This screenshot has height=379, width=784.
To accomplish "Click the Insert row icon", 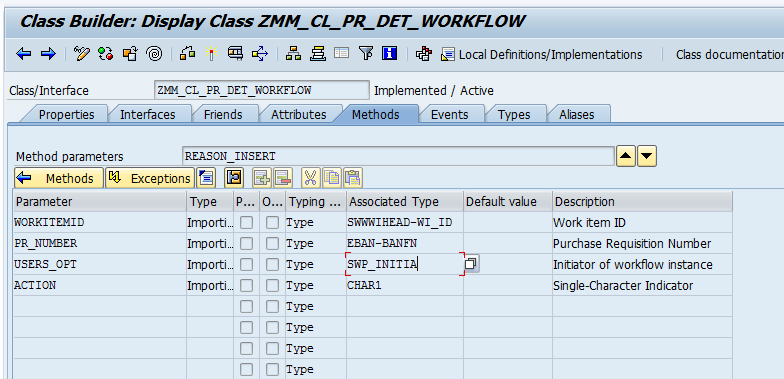I will coord(262,178).
